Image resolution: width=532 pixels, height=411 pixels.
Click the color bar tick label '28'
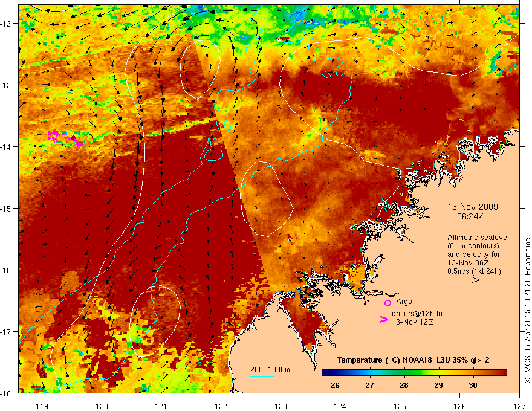pos(404,385)
